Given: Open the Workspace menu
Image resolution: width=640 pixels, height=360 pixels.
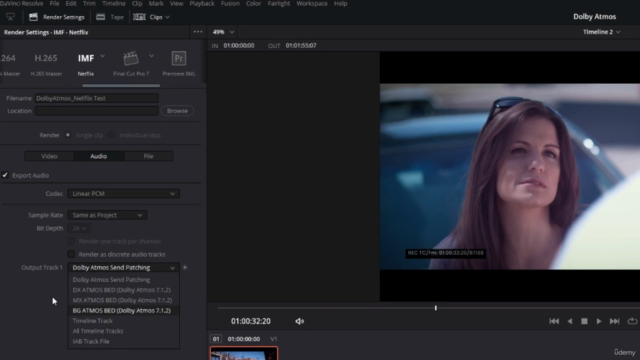Looking at the screenshot, I should pos(312,3).
